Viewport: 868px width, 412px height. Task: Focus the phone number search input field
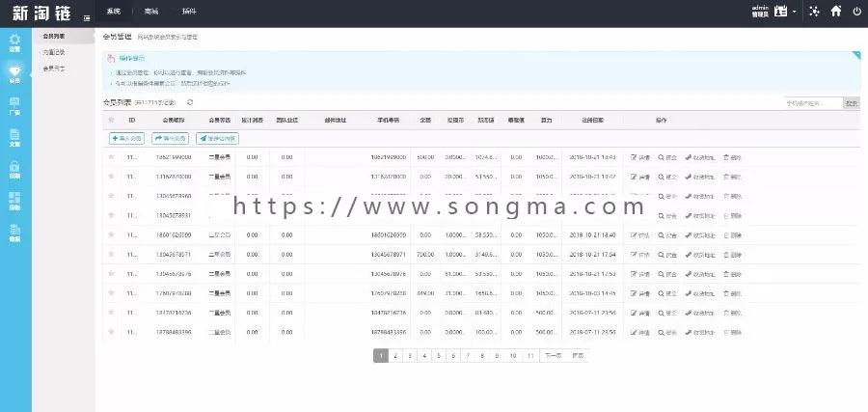813,103
